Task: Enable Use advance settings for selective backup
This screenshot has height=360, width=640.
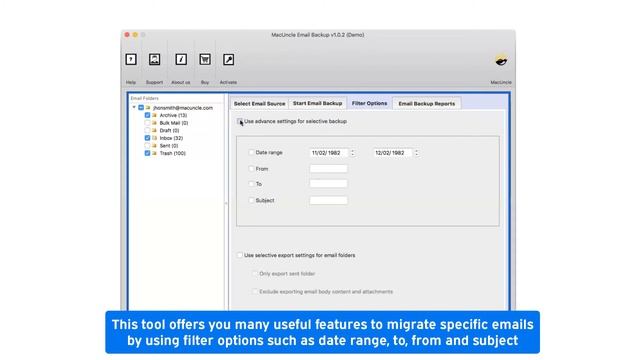Action: click(240, 121)
